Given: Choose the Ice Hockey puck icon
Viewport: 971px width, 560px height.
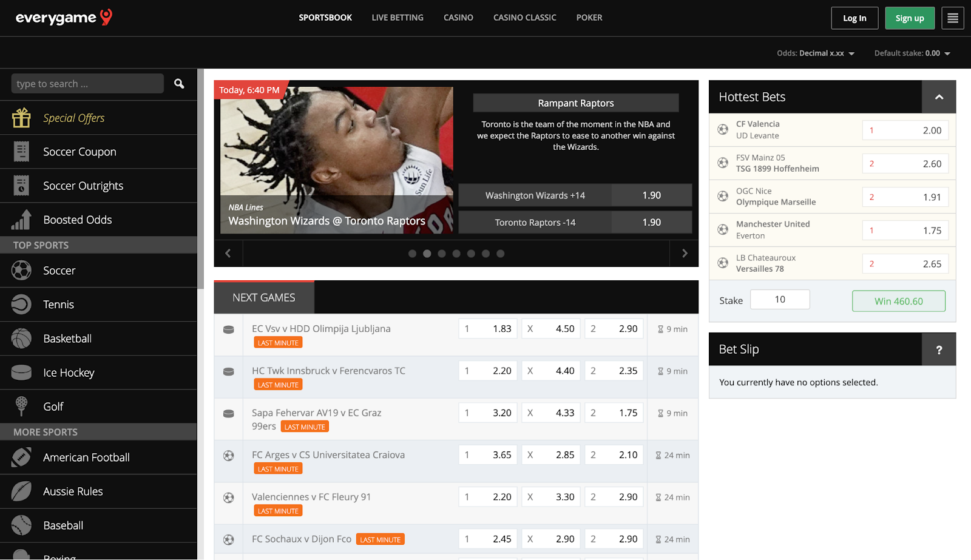Looking at the screenshot, I should (21, 373).
